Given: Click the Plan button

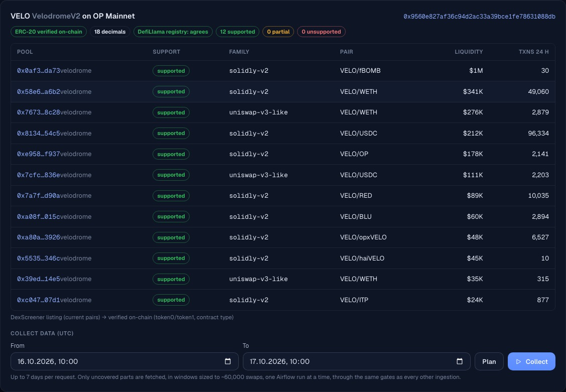Looking at the screenshot, I should pos(489,361).
